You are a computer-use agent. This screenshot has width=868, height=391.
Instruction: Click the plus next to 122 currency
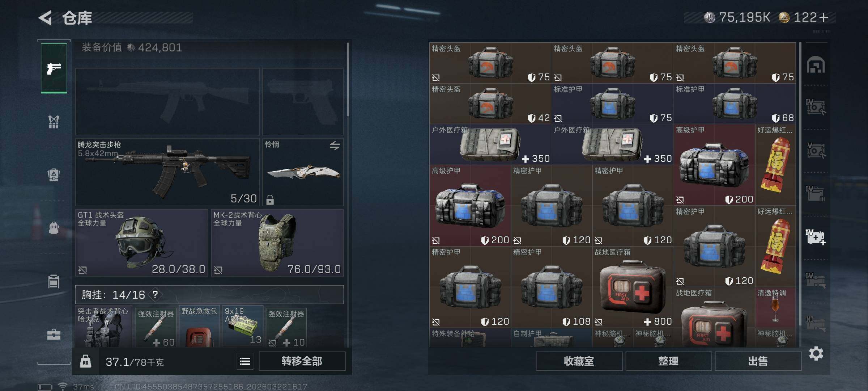click(824, 17)
